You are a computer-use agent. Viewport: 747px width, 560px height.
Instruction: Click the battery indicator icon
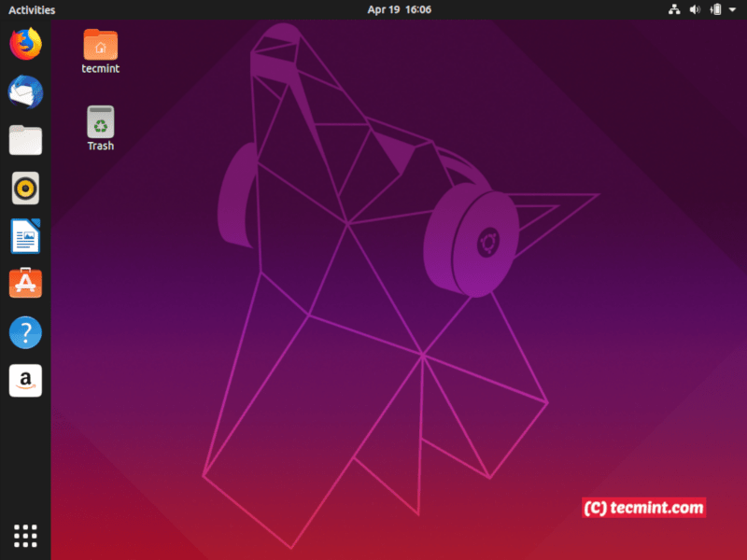(715, 9)
